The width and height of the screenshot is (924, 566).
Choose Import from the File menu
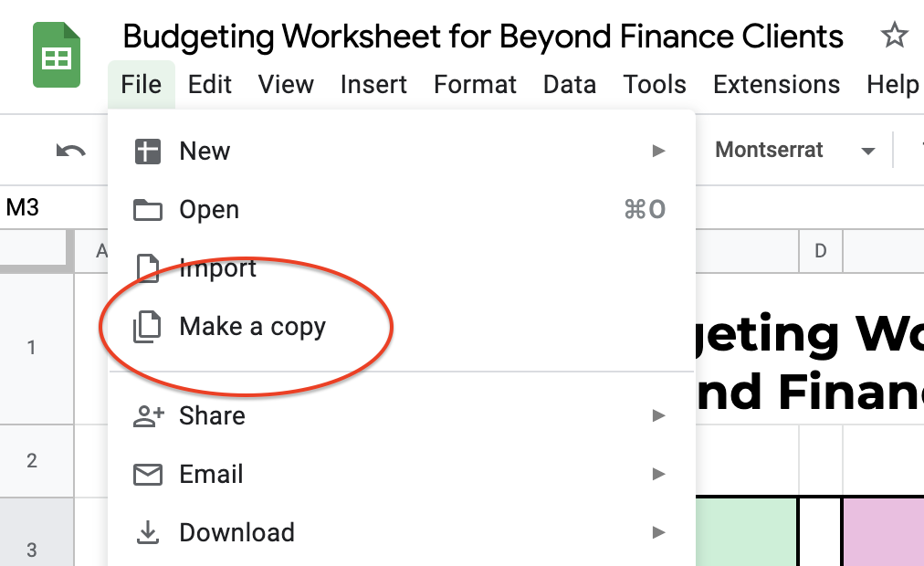402,268
